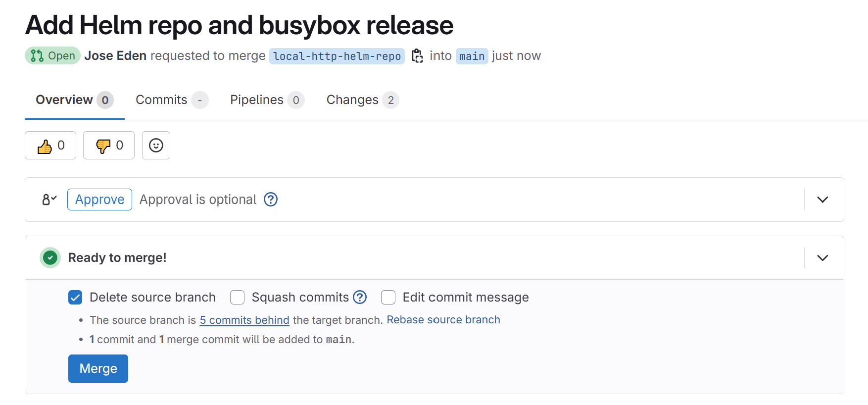Image resolution: width=868 pixels, height=405 pixels.
Task: Open the add emoji reaction picker
Action: pyautogui.click(x=156, y=145)
